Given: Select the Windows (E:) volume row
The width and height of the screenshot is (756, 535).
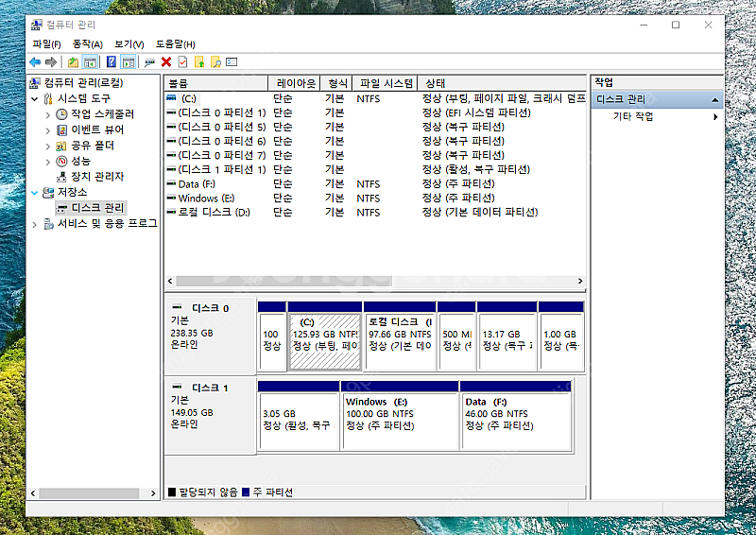Looking at the screenshot, I should point(375,198).
